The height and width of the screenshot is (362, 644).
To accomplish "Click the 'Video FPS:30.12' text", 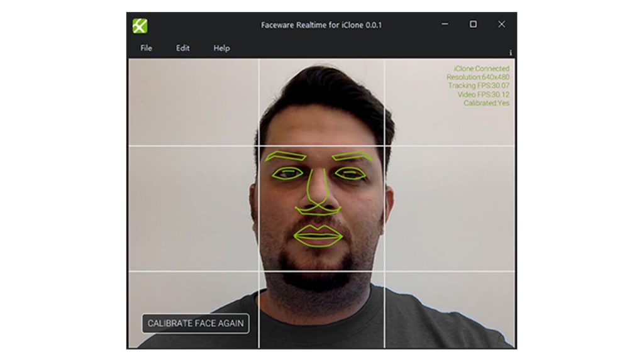I will pyautogui.click(x=484, y=94).
